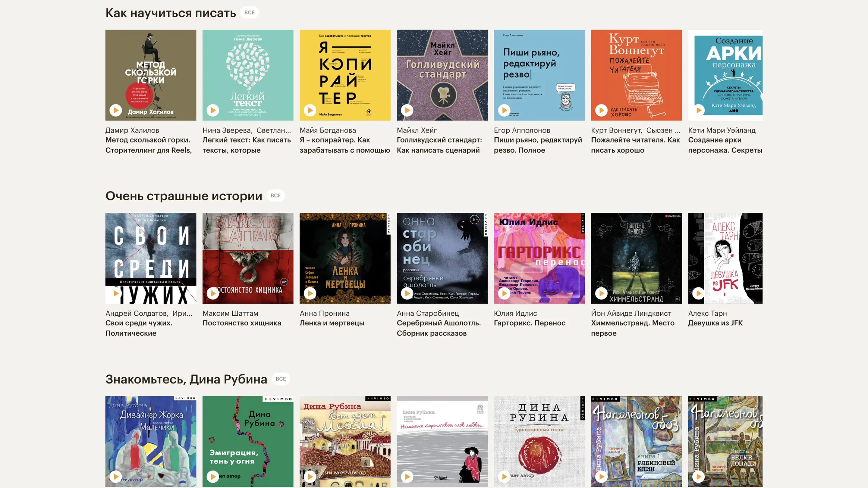Open author Анна Старобинец link

(428, 313)
